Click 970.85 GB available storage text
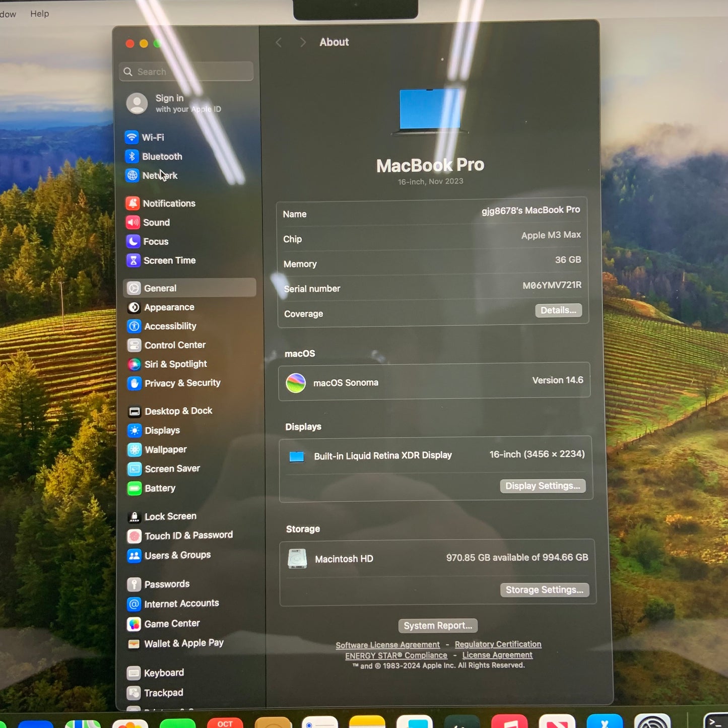Screen dimensions: 728x728 517,558
